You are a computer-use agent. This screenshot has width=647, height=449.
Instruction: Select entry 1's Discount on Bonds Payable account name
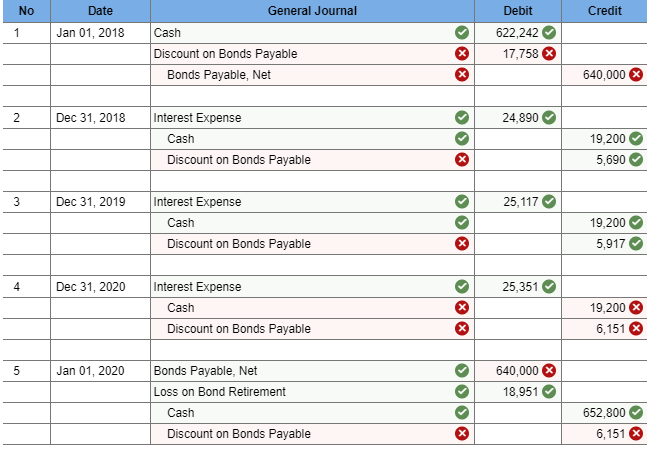(225, 54)
